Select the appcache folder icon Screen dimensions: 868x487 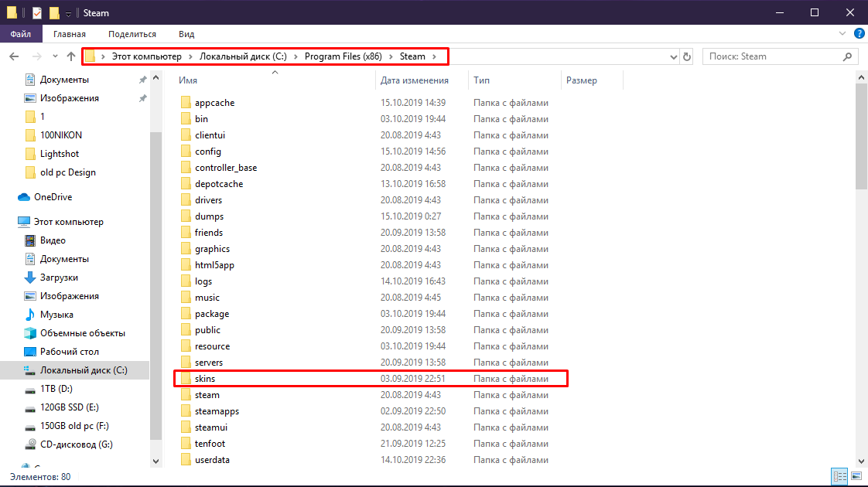coord(186,103)
